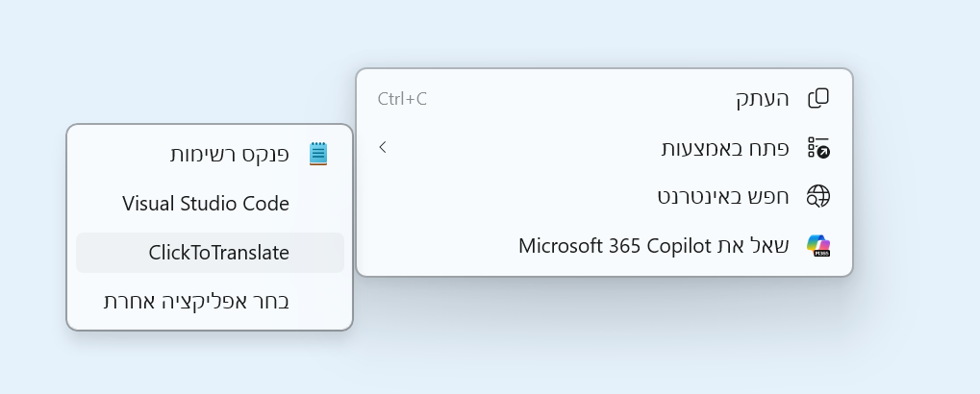This screenshot has width=980, height=394.
Task: Click the blue Notepad app icon
Action: (318, 154)
